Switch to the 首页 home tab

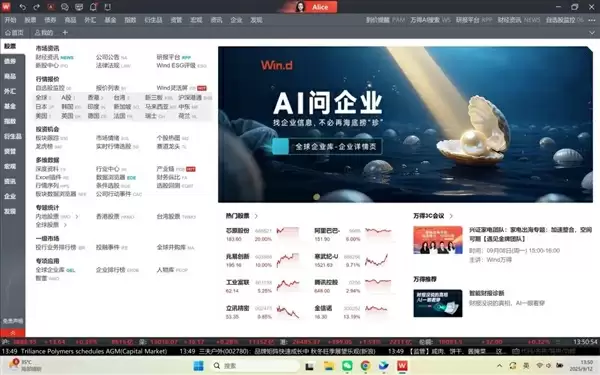coord(14,33)
